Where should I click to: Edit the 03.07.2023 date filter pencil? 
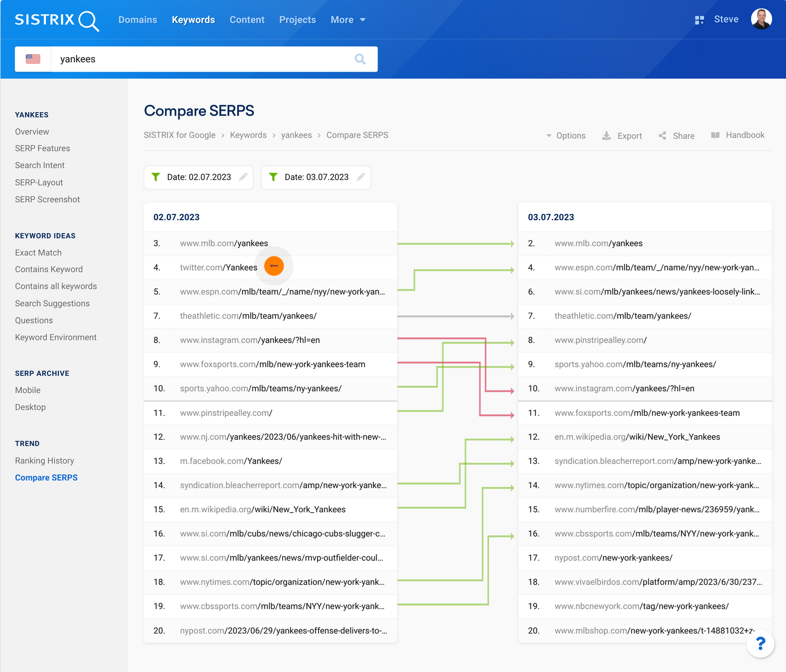(x=361, y=177)
